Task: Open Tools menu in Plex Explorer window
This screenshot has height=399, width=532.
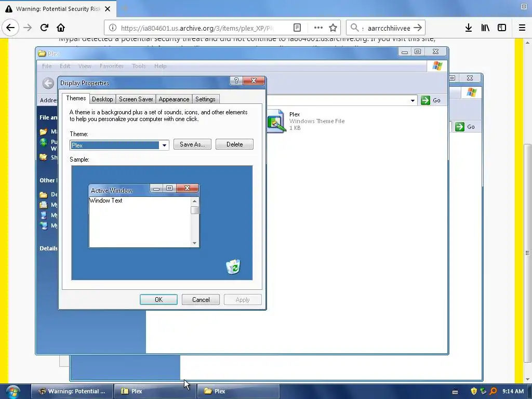Action: 139,66
